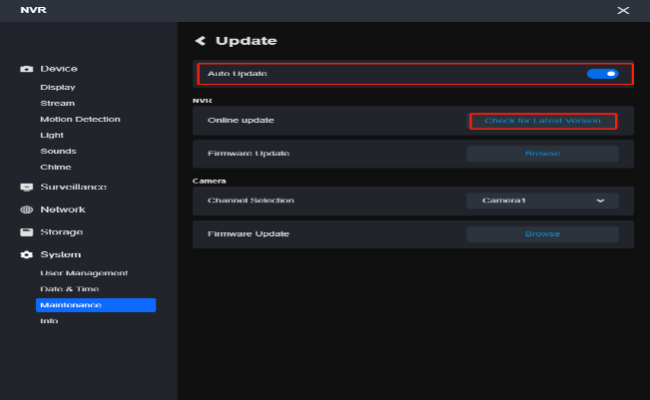650x400 pixels.
Task: Click the Network globe icon
Action: coord(27,210)
